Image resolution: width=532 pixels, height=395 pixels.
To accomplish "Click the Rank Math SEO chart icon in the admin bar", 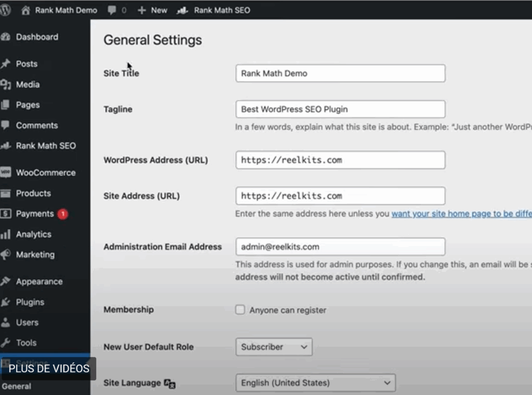I will (x=182, y=10).
